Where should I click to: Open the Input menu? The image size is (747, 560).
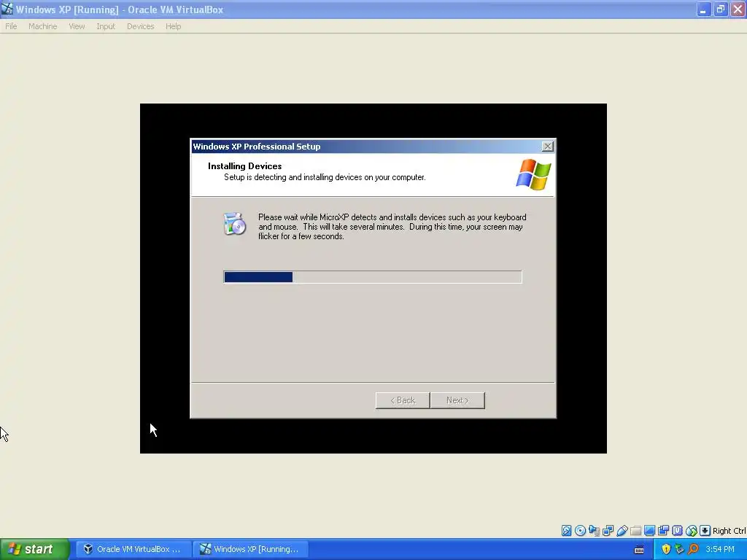106,26
